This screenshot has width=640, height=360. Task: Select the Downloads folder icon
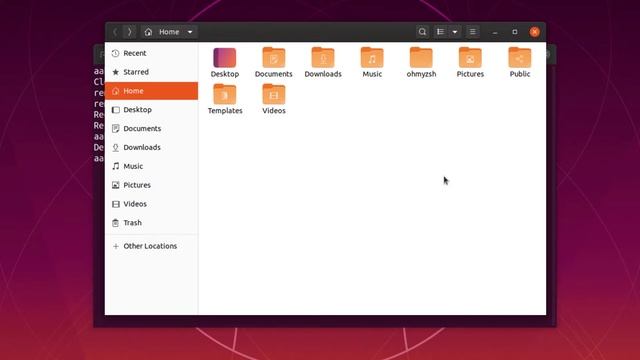click(323, 58)
